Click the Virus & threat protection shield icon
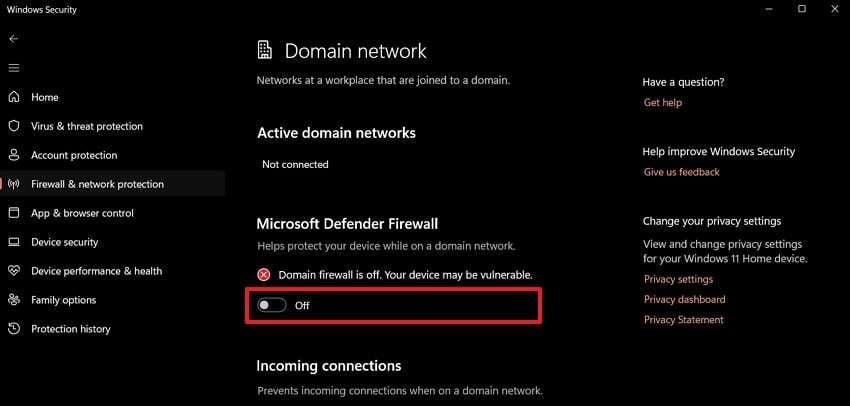 click(x=14, y=126)
